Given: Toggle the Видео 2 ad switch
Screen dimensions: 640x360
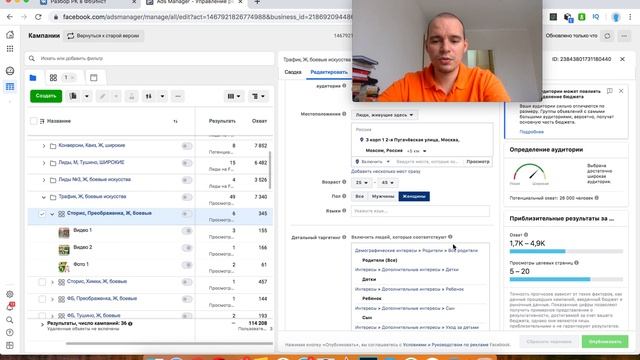Looking at the screenshot, I should pyautogui.click(x=187, y=248).
